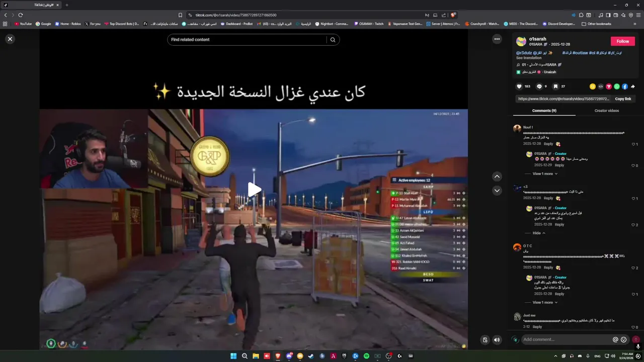This screenshot has width=644, height=362.
Task: Switch to Creator videos tab
Action: tap(607, 111)
